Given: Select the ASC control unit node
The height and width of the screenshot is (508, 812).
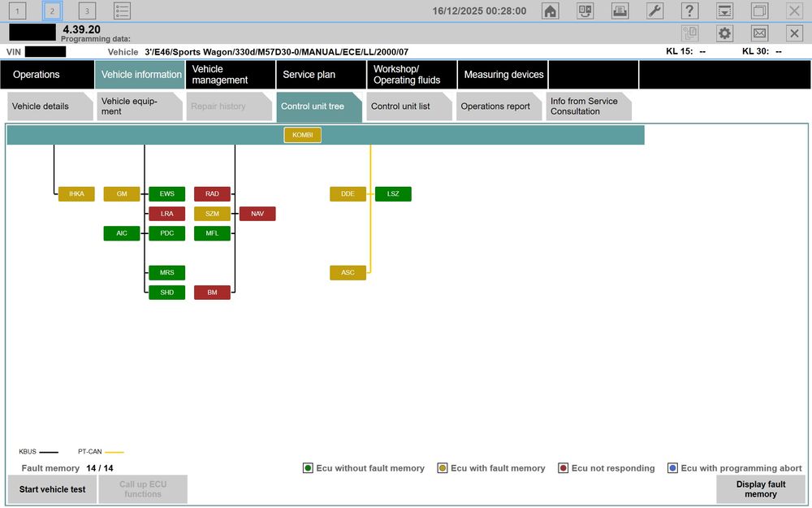Looking at the screenshot, I should click(x=348, y=272).
